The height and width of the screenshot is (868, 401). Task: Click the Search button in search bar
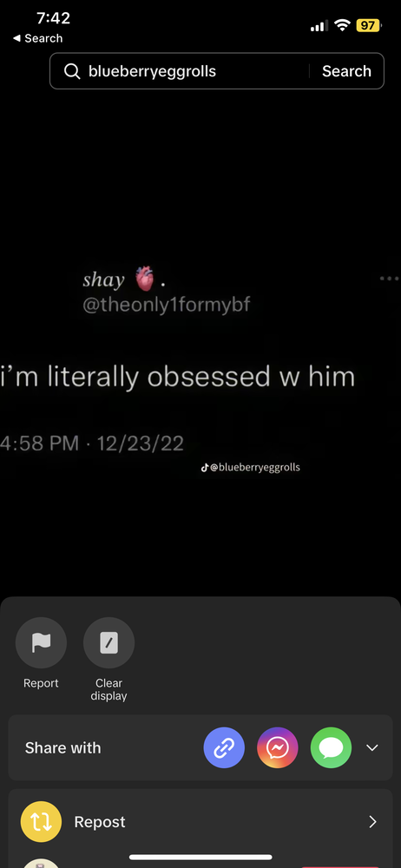tap(346, 71)
